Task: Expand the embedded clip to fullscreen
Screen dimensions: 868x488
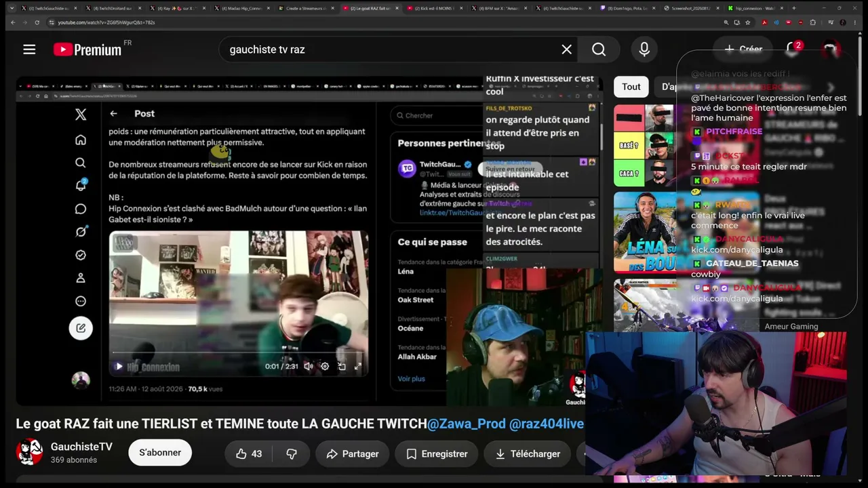Action: click(358, 367)
